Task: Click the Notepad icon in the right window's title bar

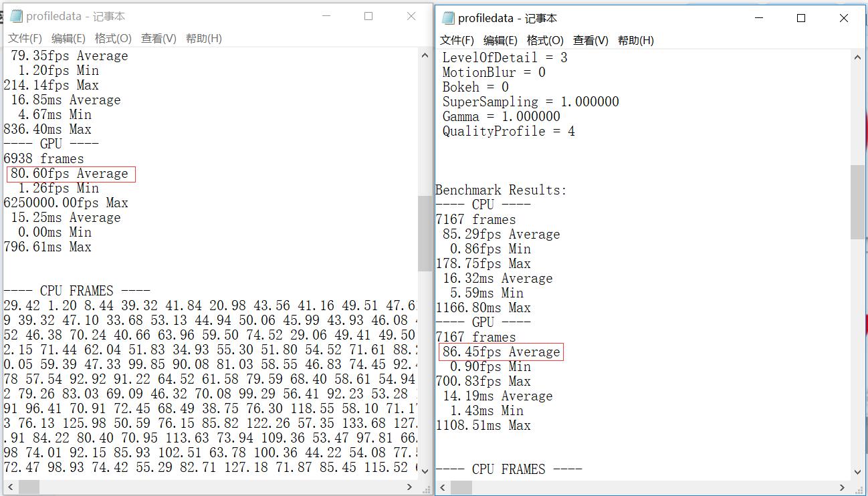Action: [x=447, y=18]
